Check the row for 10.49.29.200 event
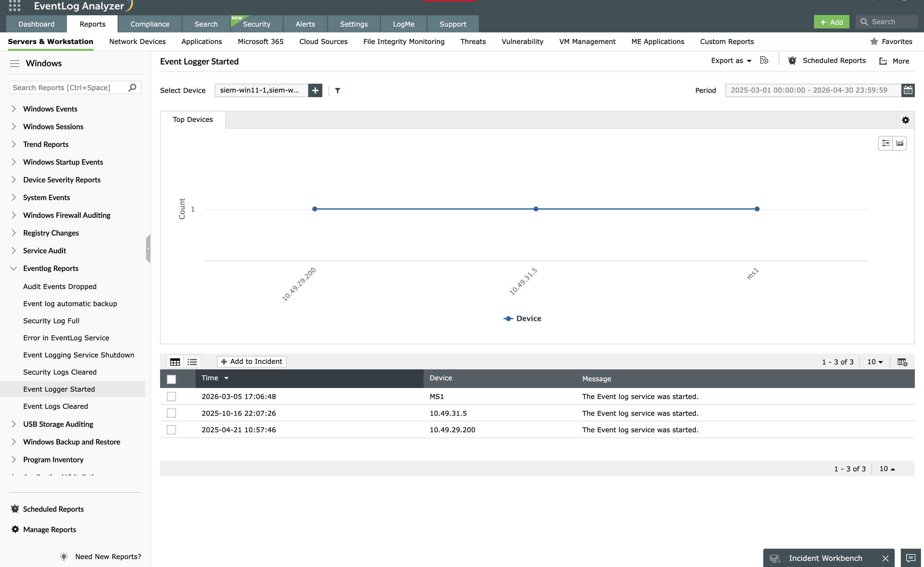This screenshot has height=567, width=924. [x=171, y=430]
